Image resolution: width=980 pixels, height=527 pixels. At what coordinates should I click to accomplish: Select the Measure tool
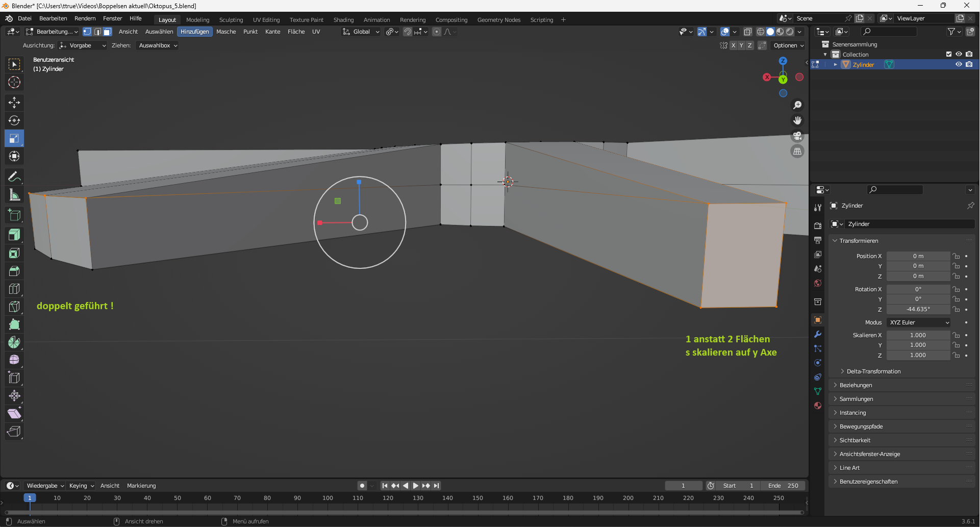14,195
